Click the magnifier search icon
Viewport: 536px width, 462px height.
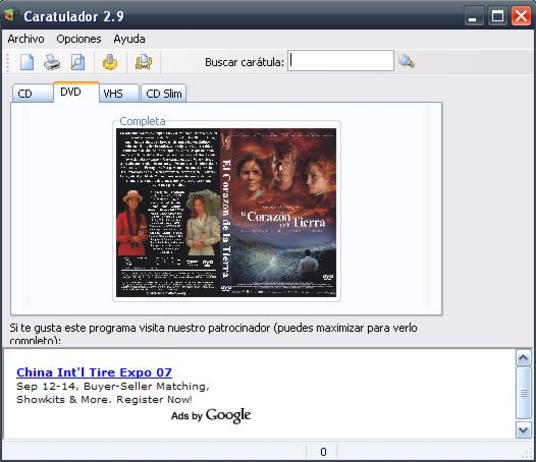click(x=406, y=62)
